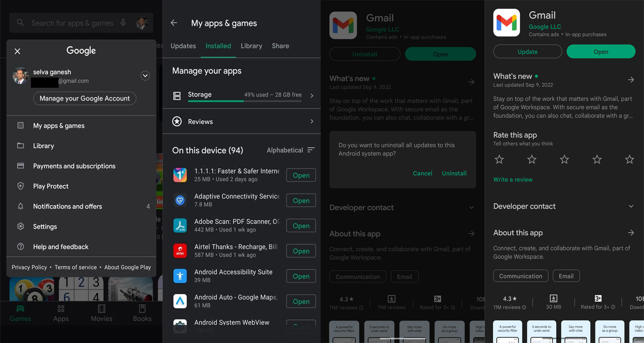Click the Android Auto app icon

click(x=180, y=301)
